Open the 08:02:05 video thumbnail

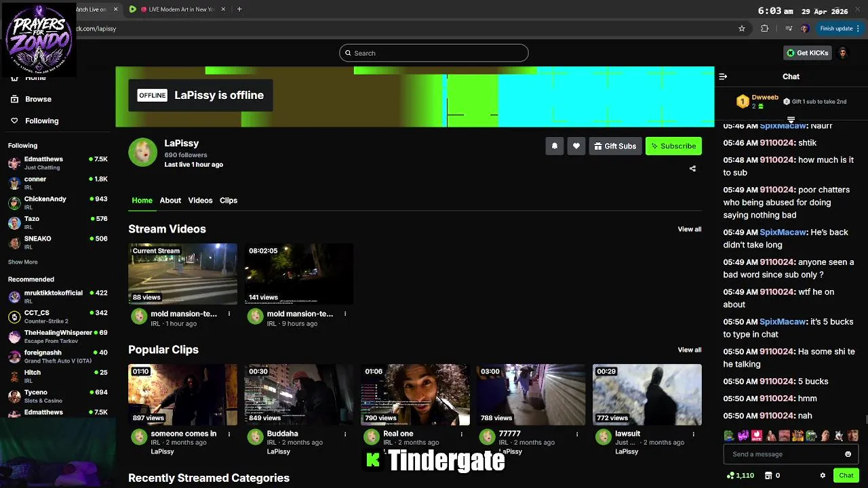click(x=299, y=274)
